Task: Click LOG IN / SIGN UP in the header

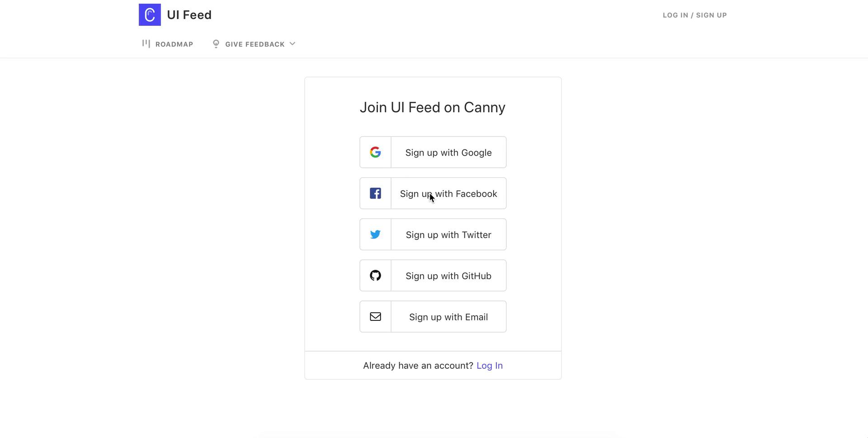Action: [695, 15]
